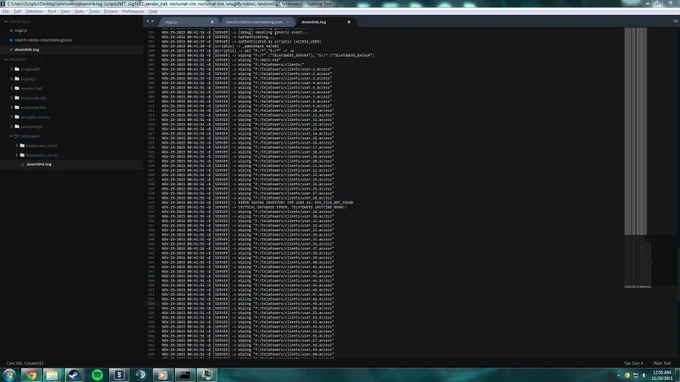Open the .js file in Open Files list

[x=21, y=31]
